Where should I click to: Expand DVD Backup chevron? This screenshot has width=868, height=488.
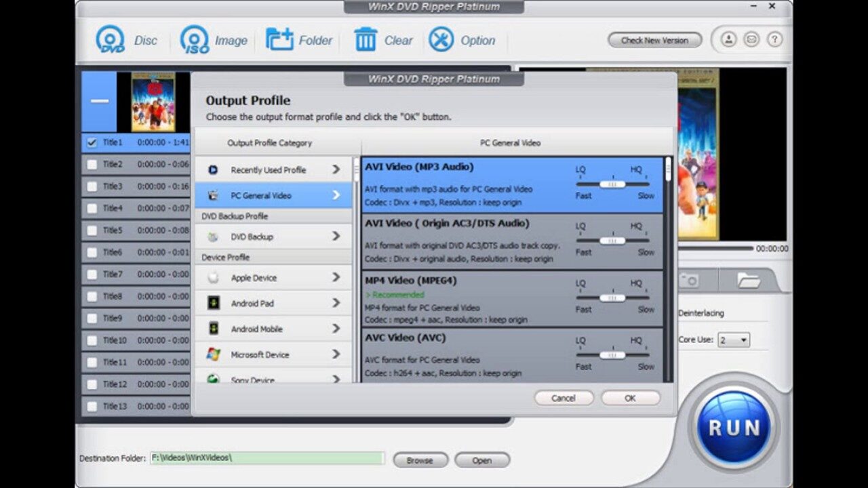pyautogui.click(x=336, y=237)
